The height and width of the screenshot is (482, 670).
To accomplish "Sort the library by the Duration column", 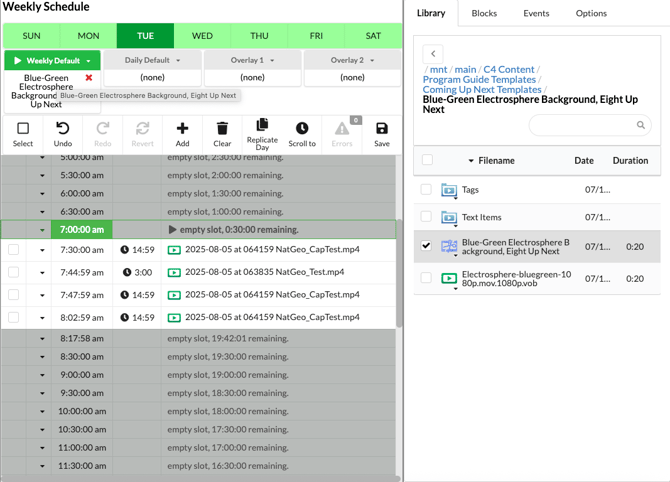I will coord(630,161).
